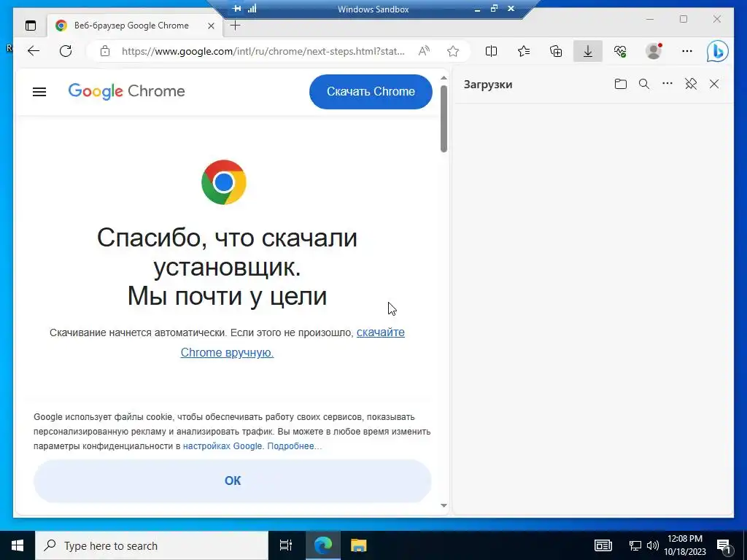This screenshot has height=560, width=747.
Task: Click scrollbar up arrow
Action: 444,77
